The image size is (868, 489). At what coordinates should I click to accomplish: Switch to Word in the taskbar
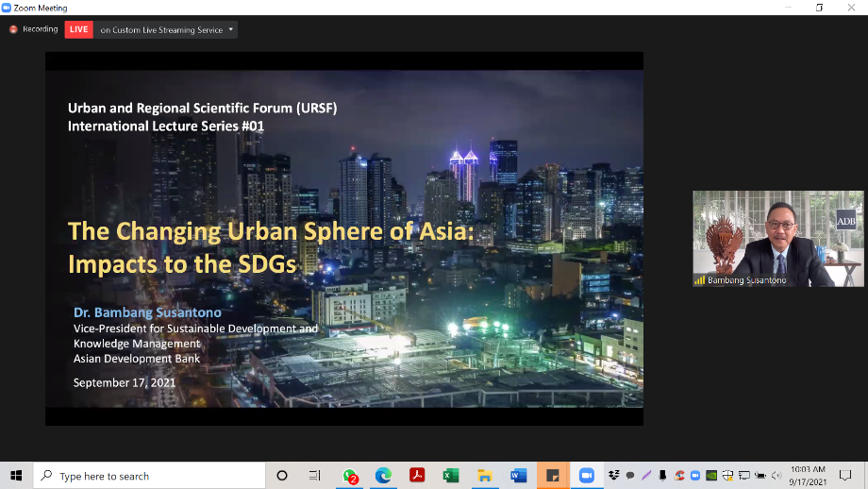518,476
